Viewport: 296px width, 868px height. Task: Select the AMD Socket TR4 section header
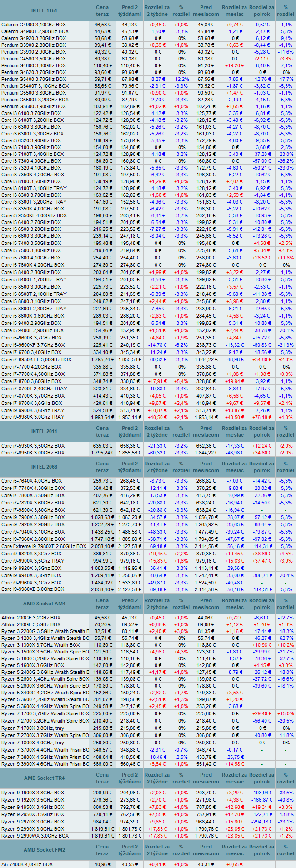point(45,778)
